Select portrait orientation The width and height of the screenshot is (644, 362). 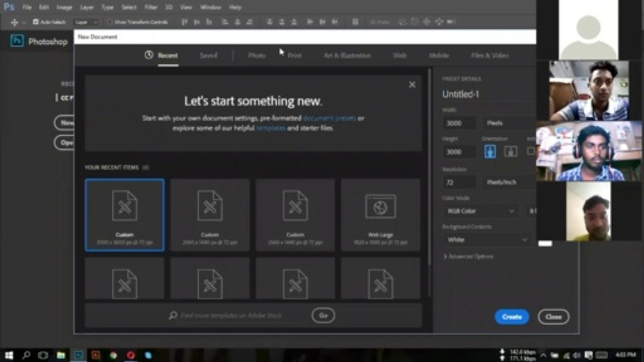(x=490, y=151)
